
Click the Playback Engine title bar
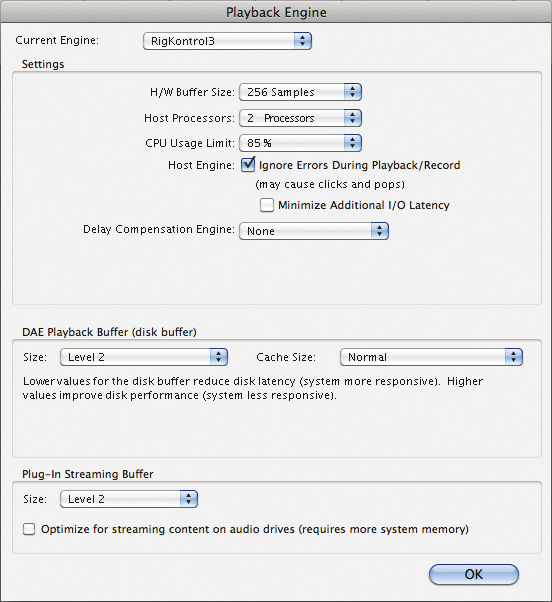coord(276,12)
